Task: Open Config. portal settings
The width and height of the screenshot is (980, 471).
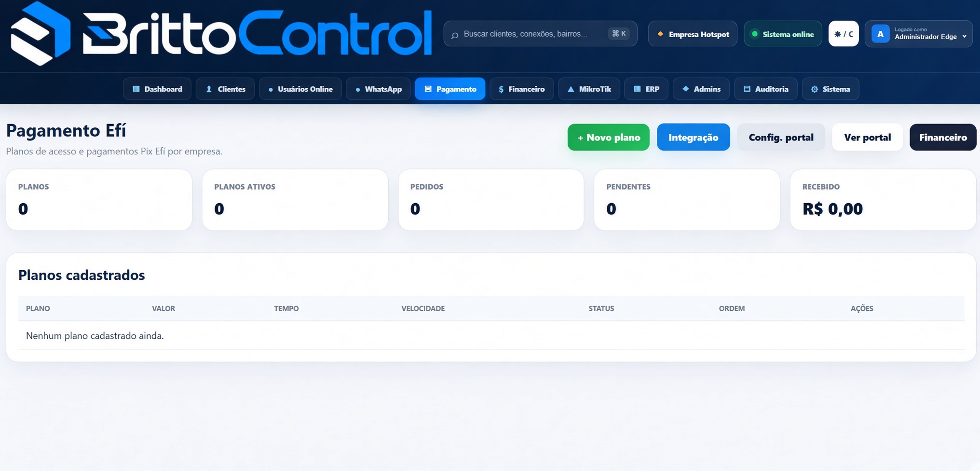Action: 781,137
